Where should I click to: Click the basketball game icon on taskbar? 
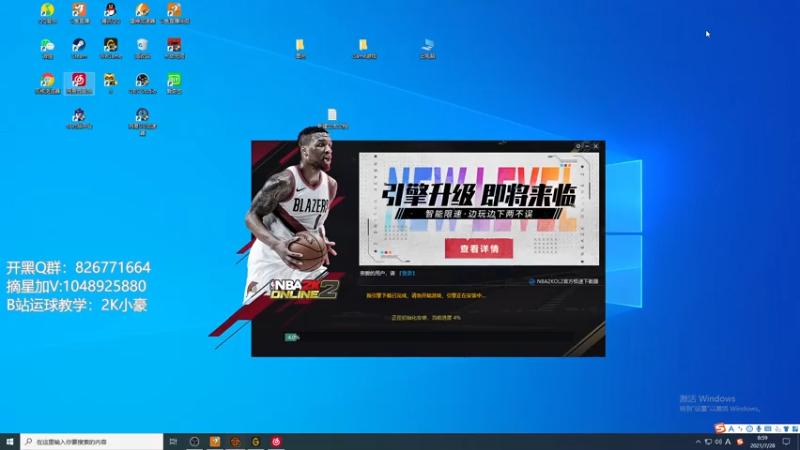235,441
